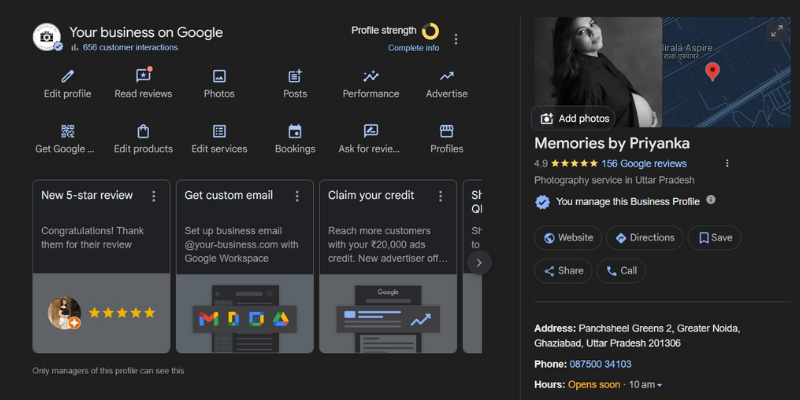Open the Photos icon
Viewport: 800px width, 400px height.
coord(219,76)
